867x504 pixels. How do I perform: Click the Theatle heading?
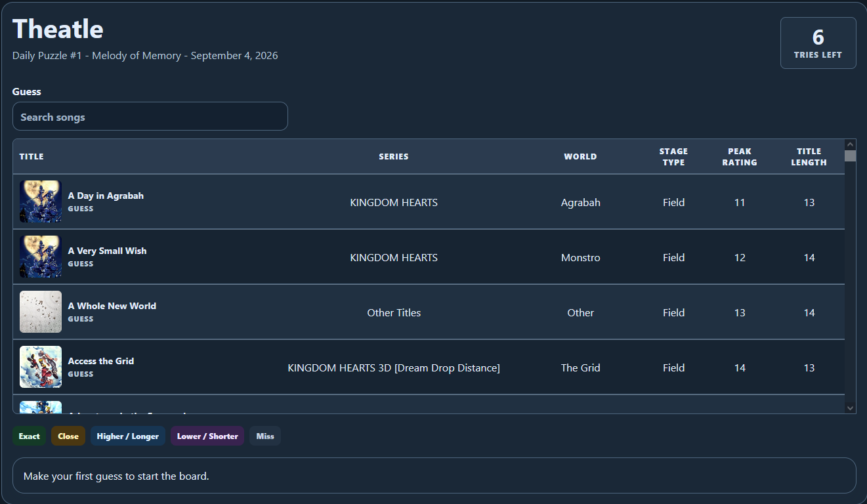click(x=58, y=29)
